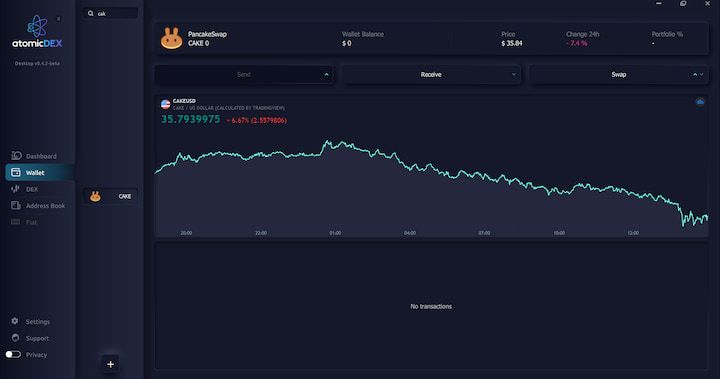This screenshot has width=720, height=379.
Task: Click the Wallet sidebar icon
Action: tap(16, 172)
